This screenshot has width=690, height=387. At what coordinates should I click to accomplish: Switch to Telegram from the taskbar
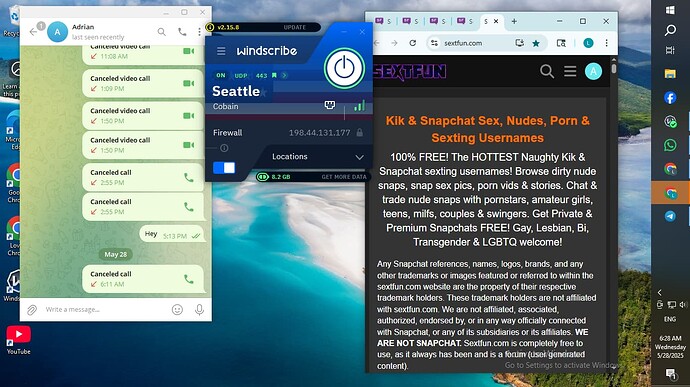point(670,216)
